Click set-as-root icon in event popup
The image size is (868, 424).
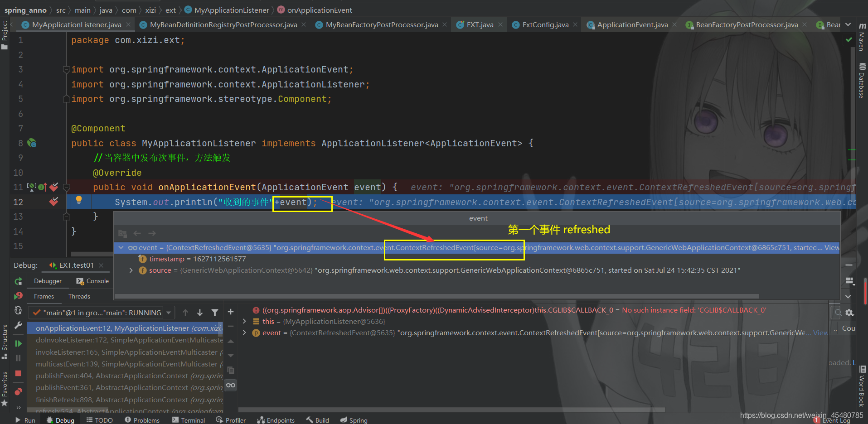click(x=122, y=233)
